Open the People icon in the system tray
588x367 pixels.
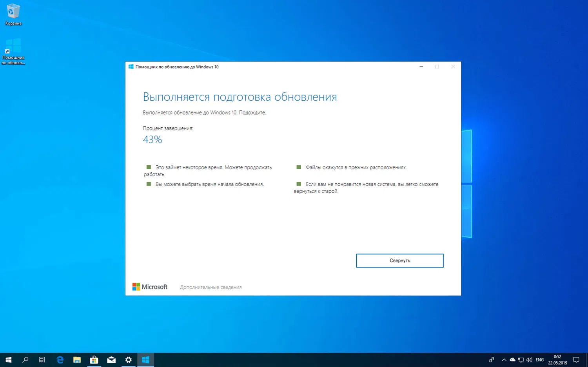click(492, 360)
